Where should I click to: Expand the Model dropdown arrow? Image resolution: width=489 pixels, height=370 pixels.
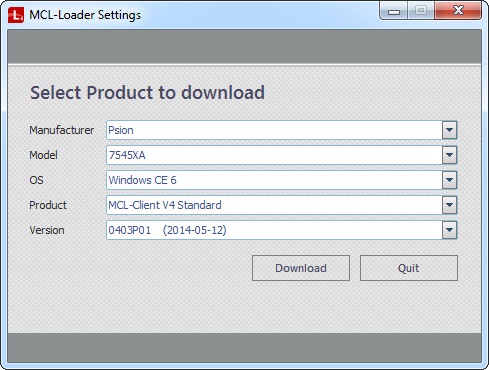tap(449, 155)
